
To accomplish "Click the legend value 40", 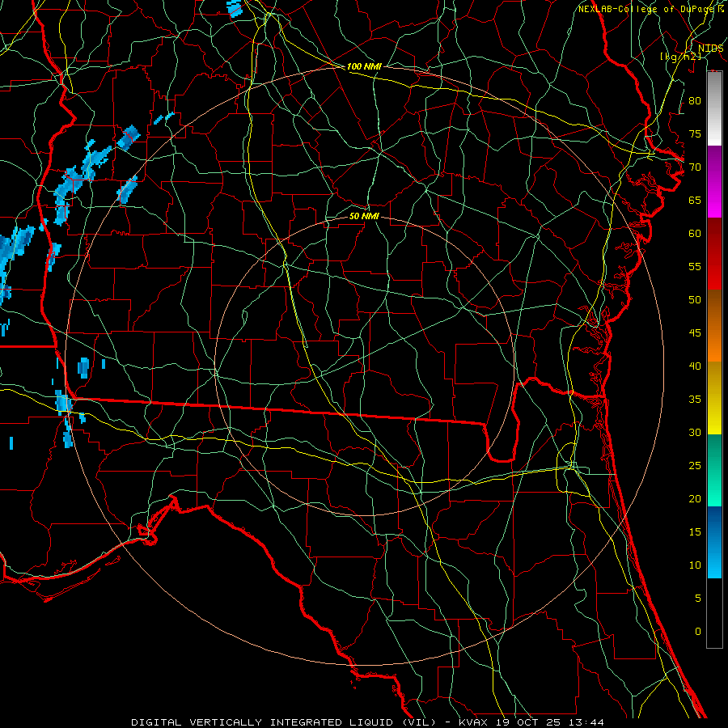I will pyautogui.click(x=695, y=366).
